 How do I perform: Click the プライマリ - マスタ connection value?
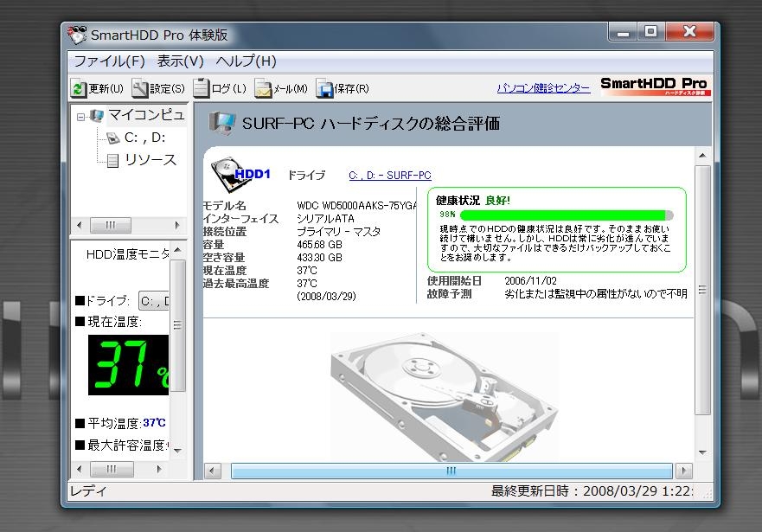point(339,232)
